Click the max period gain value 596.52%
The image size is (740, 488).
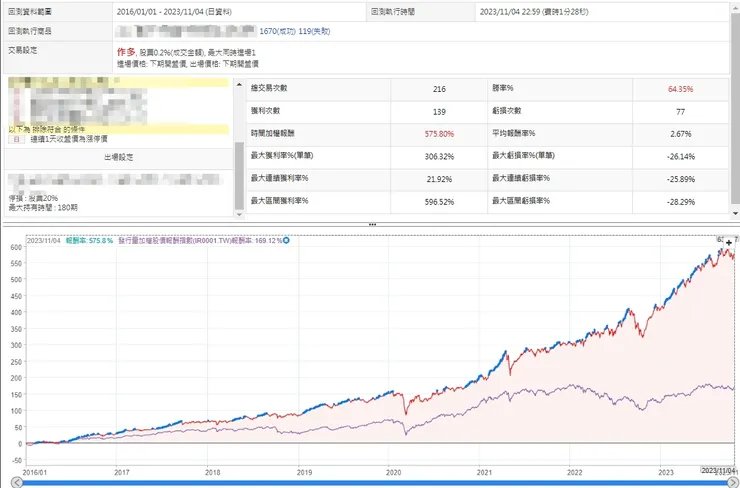[439, 202]
